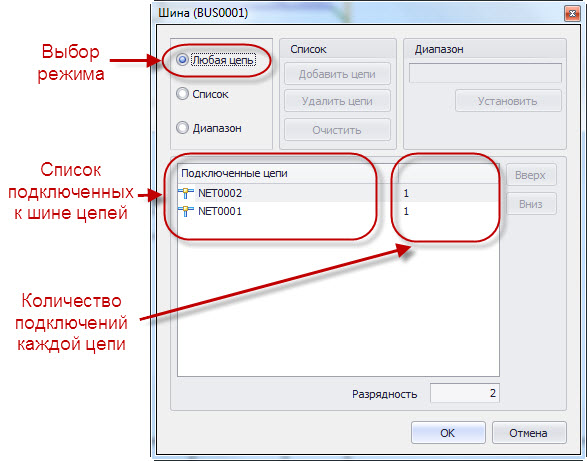The image size is (587, 461).
Task: Cancel the dialog with Отмена
Action: click(529, 433)
